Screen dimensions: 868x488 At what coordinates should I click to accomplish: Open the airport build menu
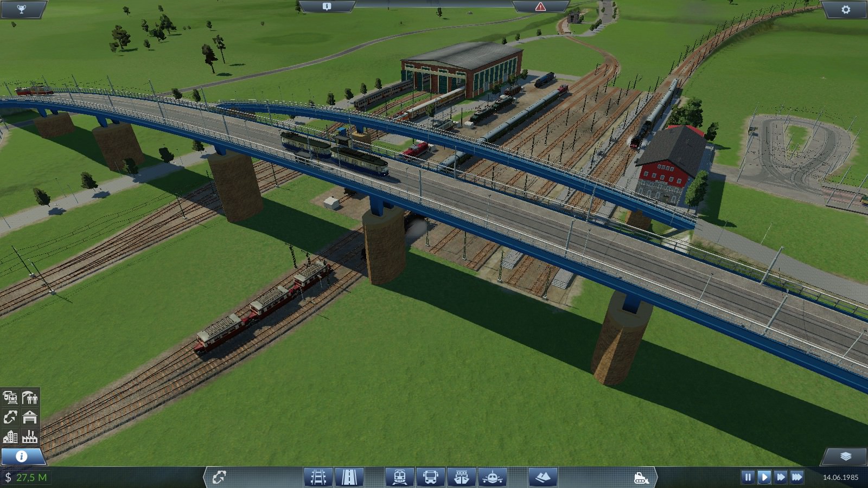click(x=493, y=477)
